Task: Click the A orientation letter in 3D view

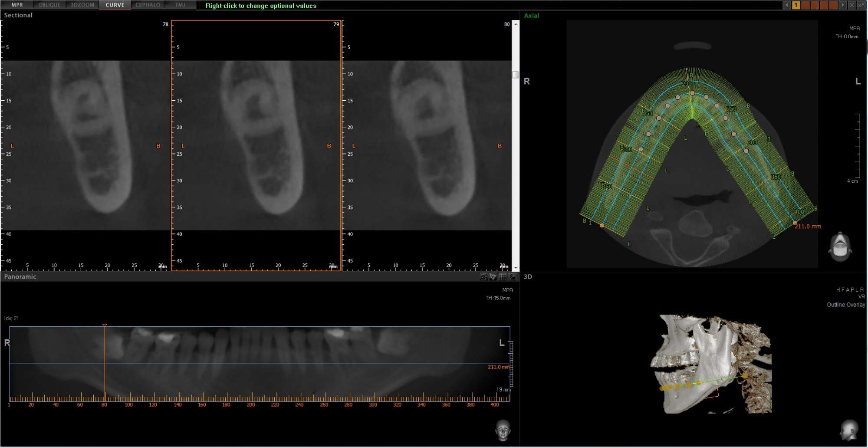Action: click(847, 289)
